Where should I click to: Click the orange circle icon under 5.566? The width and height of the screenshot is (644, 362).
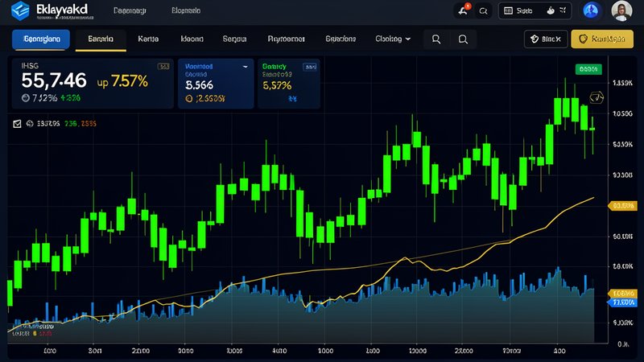(x=189, y=98)
